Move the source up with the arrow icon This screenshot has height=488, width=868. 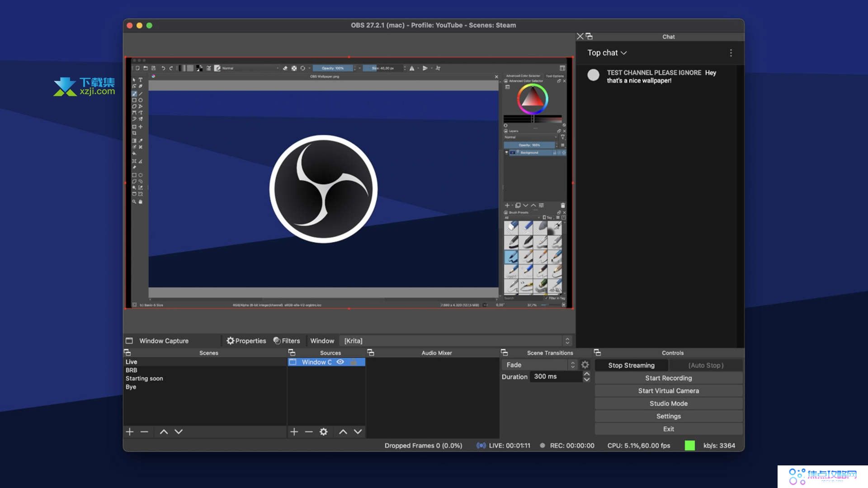pos(343,432)
